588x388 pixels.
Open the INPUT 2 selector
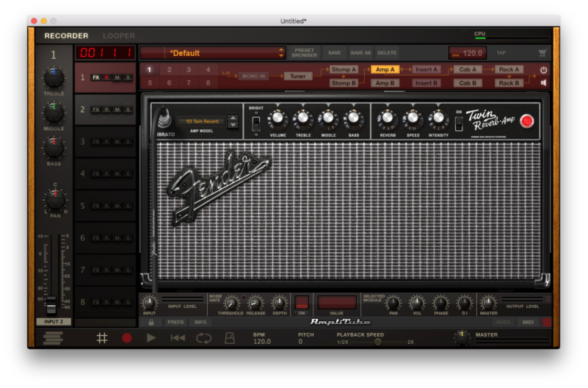[54, 322]
